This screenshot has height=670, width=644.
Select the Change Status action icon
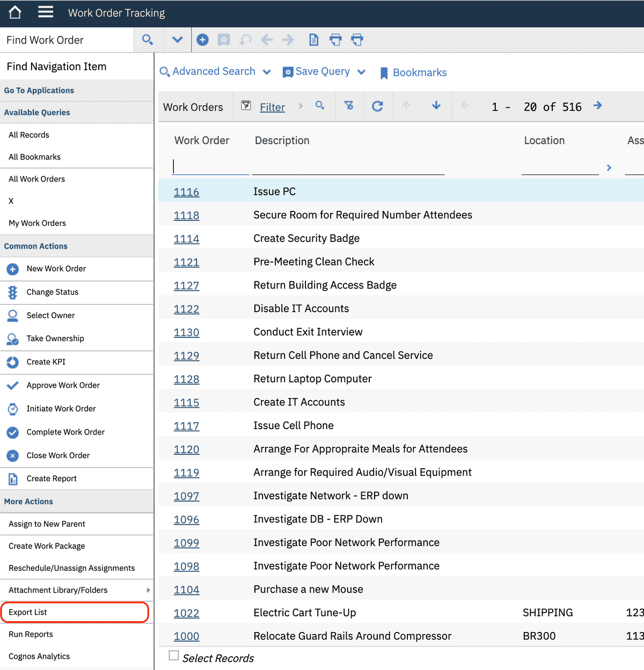[x=12, y=292]
